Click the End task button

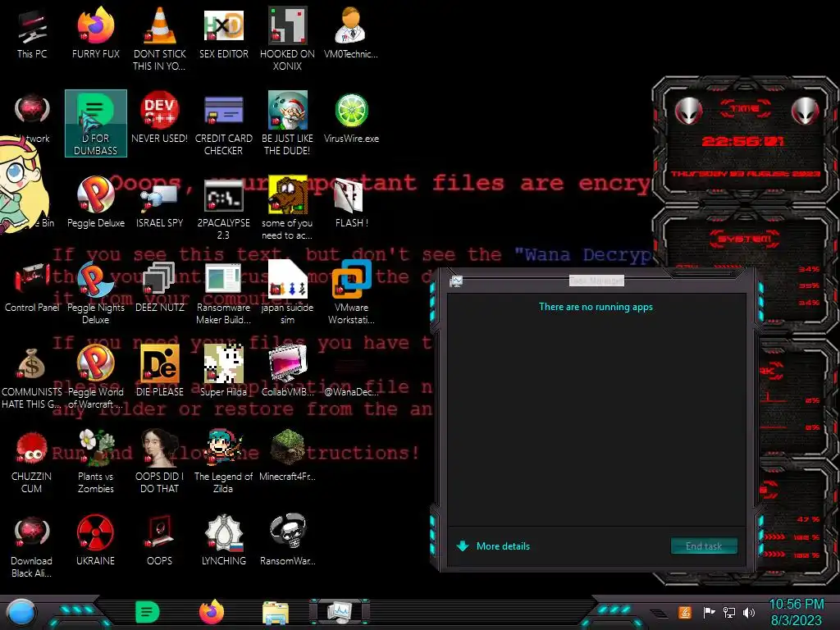coord(704,546)
